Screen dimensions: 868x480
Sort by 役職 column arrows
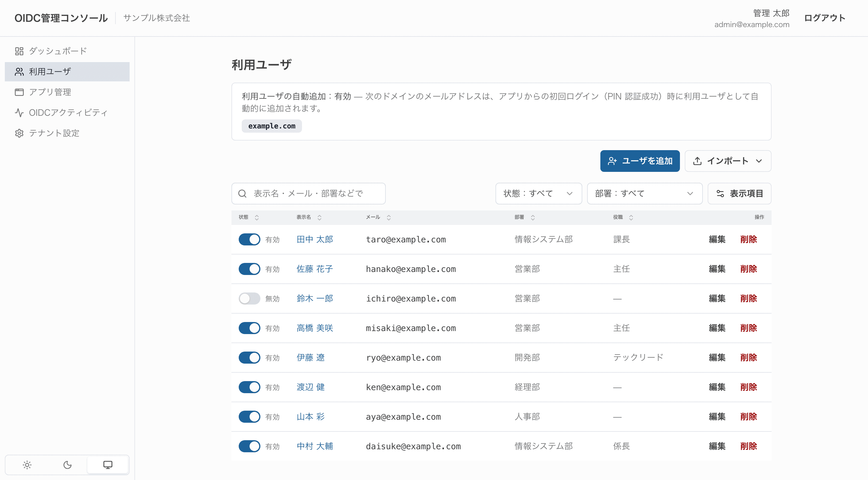(x=631, y=217)
